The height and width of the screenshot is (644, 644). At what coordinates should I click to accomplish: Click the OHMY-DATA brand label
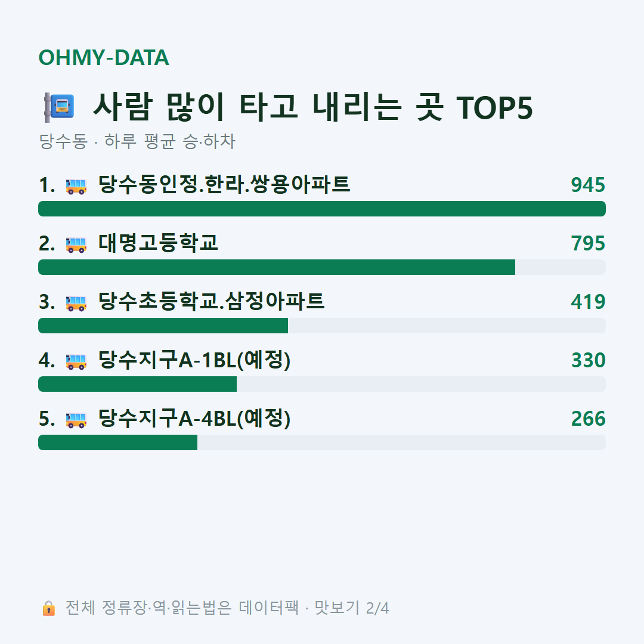point(104,57)
